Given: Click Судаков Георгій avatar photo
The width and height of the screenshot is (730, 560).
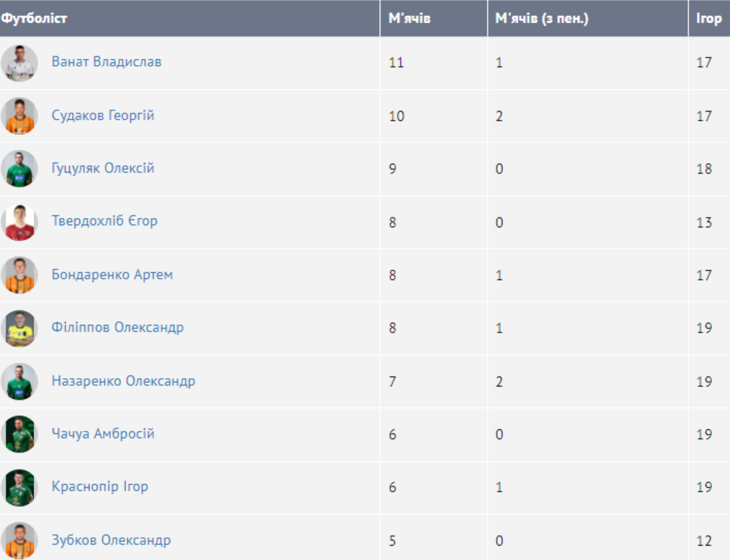Looking at the screenshot, I should tap(19, 116).
